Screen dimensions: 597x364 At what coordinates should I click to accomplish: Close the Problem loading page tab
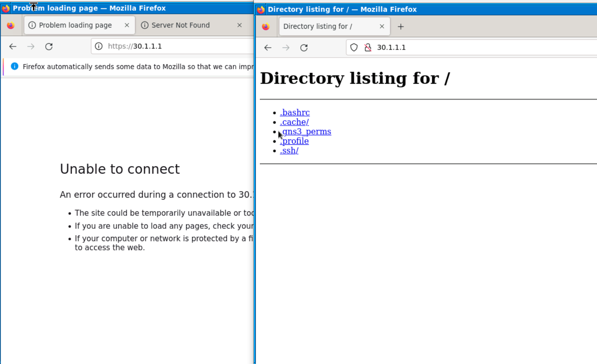pos(127,25)
